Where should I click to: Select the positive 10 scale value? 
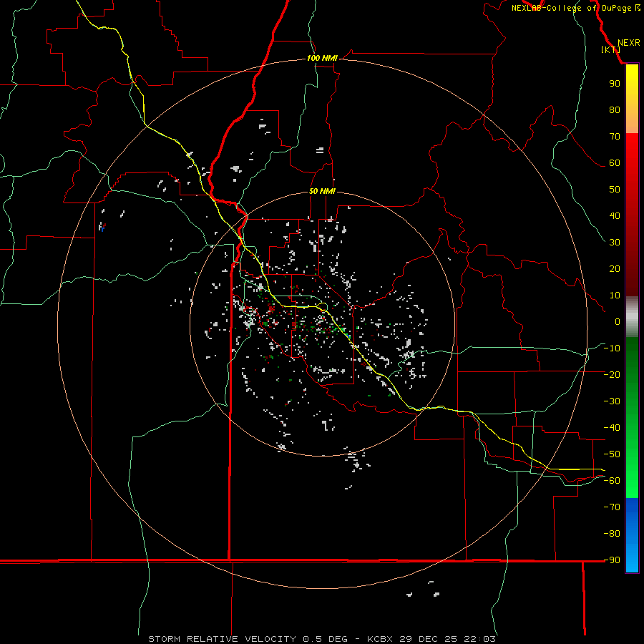tap(615, 296)
